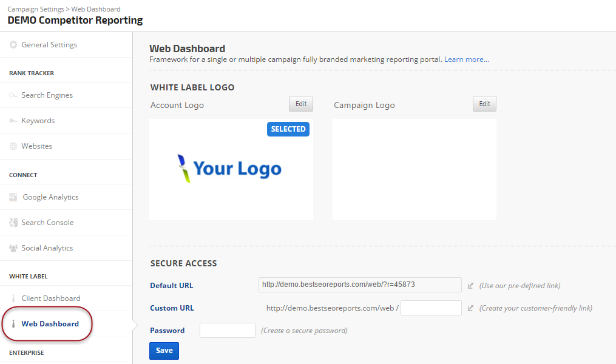Open Client Dashboard in sidebar

point(50,298)
